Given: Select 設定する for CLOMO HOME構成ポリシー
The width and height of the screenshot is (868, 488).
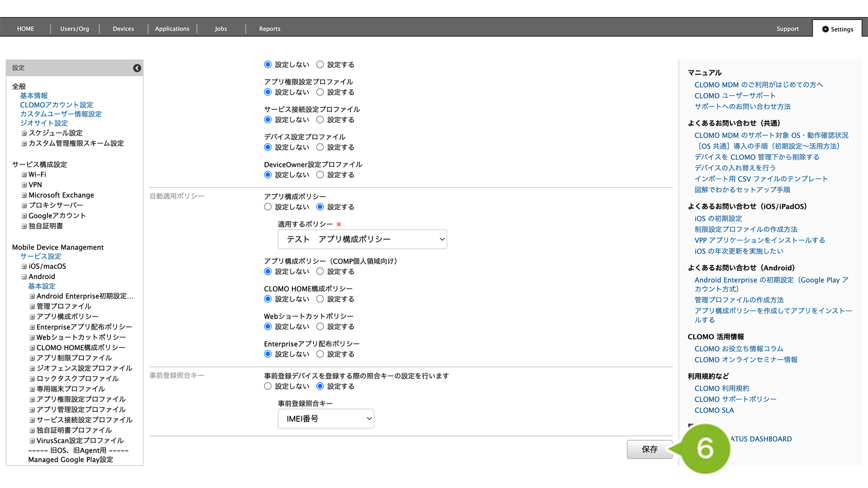Looking at the screenshot, I should click(x=320, y=299).
